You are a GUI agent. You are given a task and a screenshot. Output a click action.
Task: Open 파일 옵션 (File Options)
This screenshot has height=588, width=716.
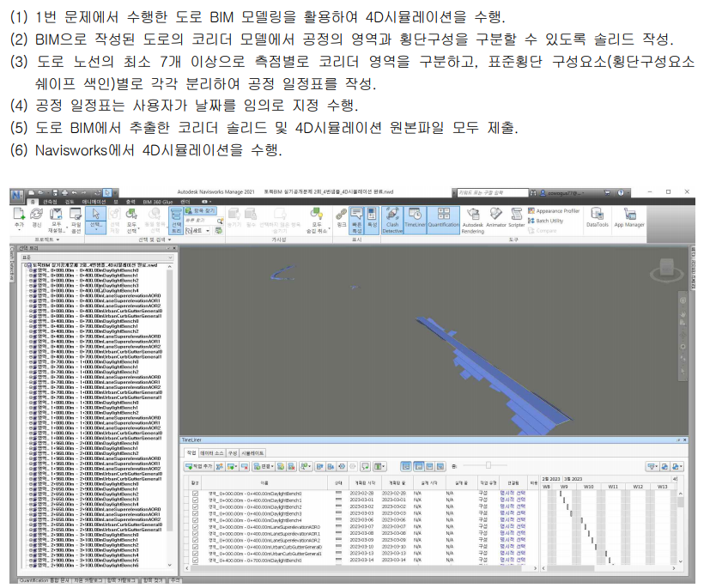(x=76, y=220)
